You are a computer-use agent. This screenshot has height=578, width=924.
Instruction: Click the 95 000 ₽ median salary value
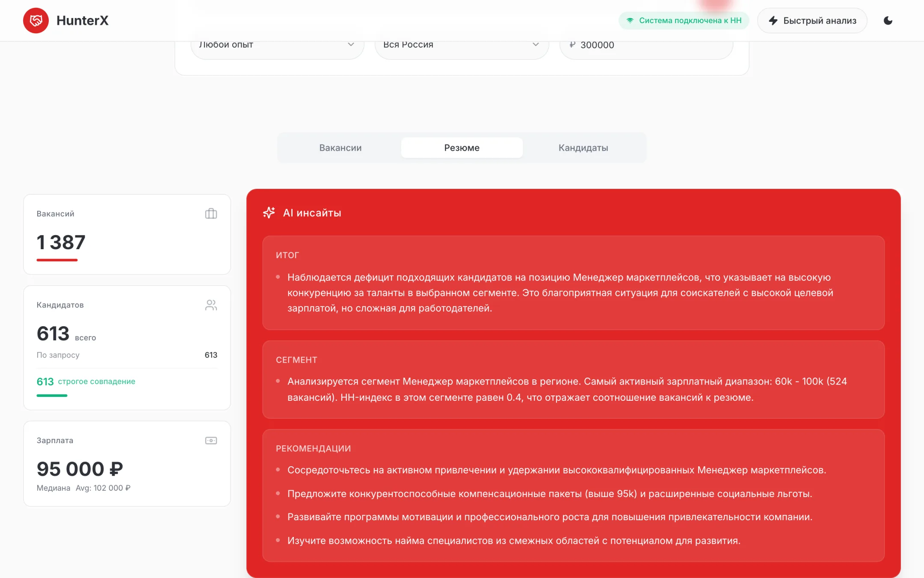tap(80, 469)
